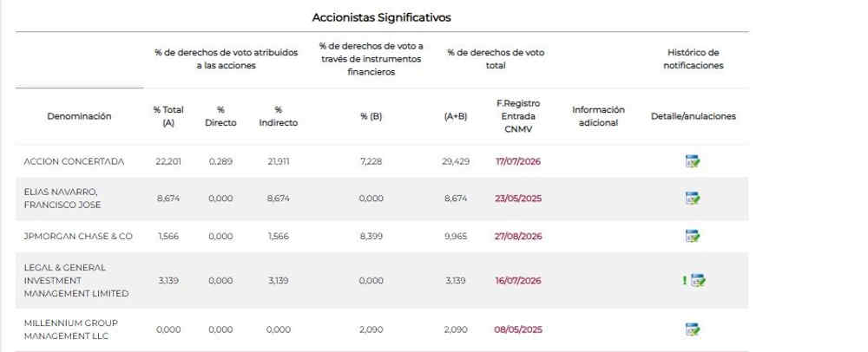
Task: Open the 16/07/2026 registration date link
Action: click(518, 281)
